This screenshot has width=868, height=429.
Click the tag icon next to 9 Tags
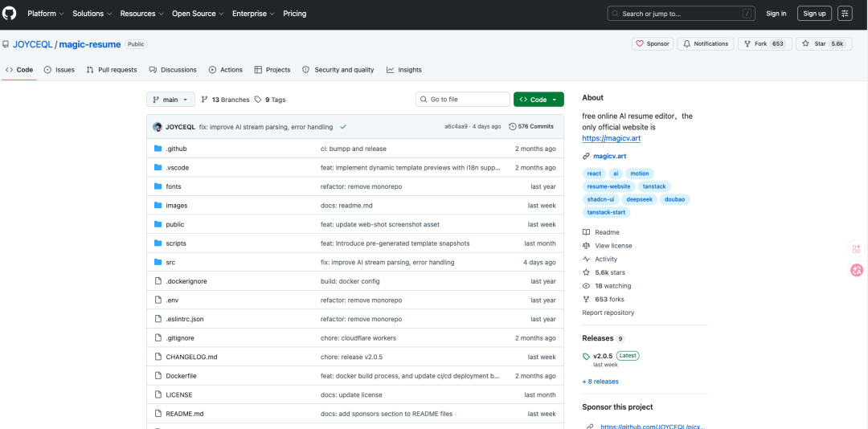[258, 100]
